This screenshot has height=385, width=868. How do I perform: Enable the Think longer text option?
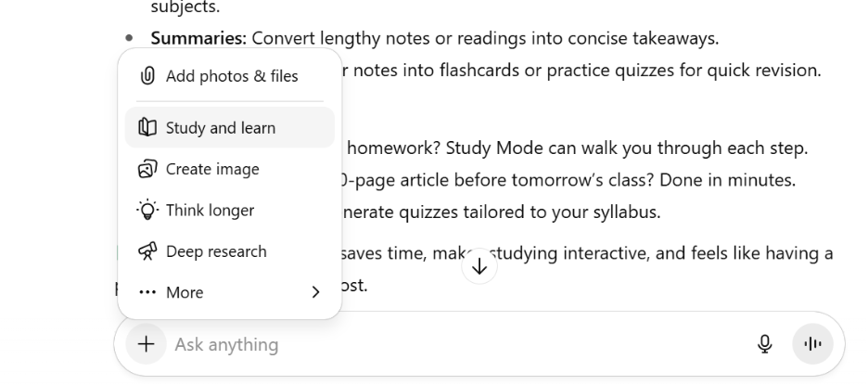click(x=210, y=210)
